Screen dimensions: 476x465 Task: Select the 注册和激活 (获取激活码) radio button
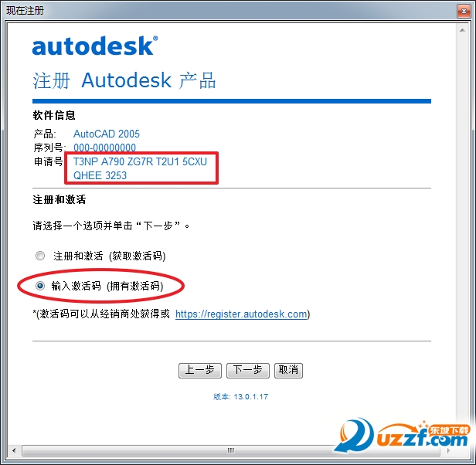[40, 256]
